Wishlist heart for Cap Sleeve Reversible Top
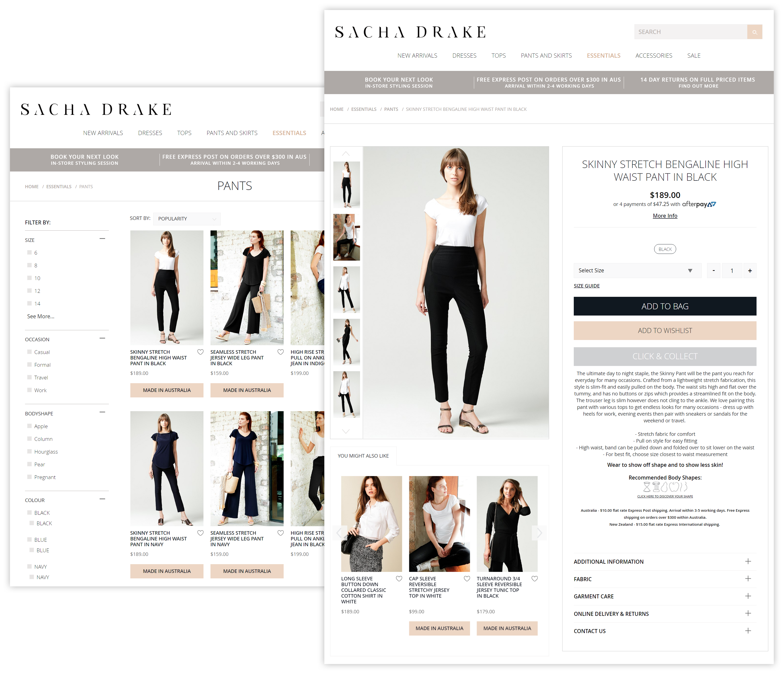This screenshot has width=784, height=674. coord(467,579)
